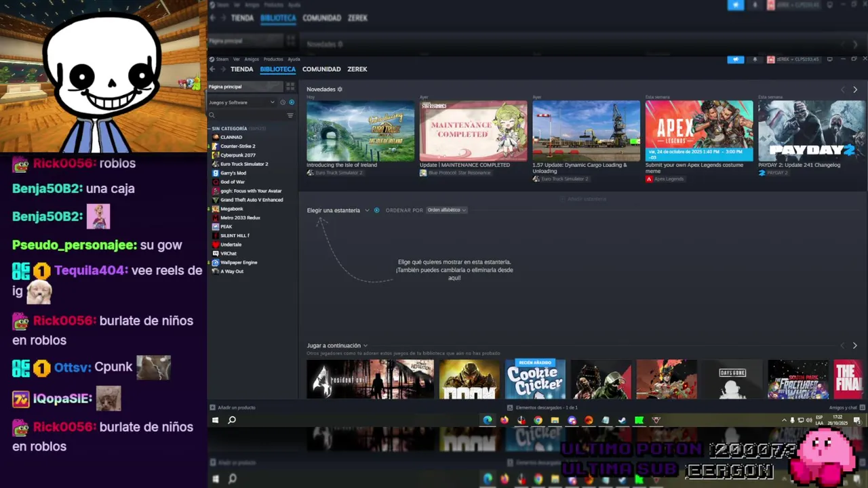This screenshot has width=868, height=488.
Task: Show hidden system tray icons chevron
Action: click(x=784, y=420)
